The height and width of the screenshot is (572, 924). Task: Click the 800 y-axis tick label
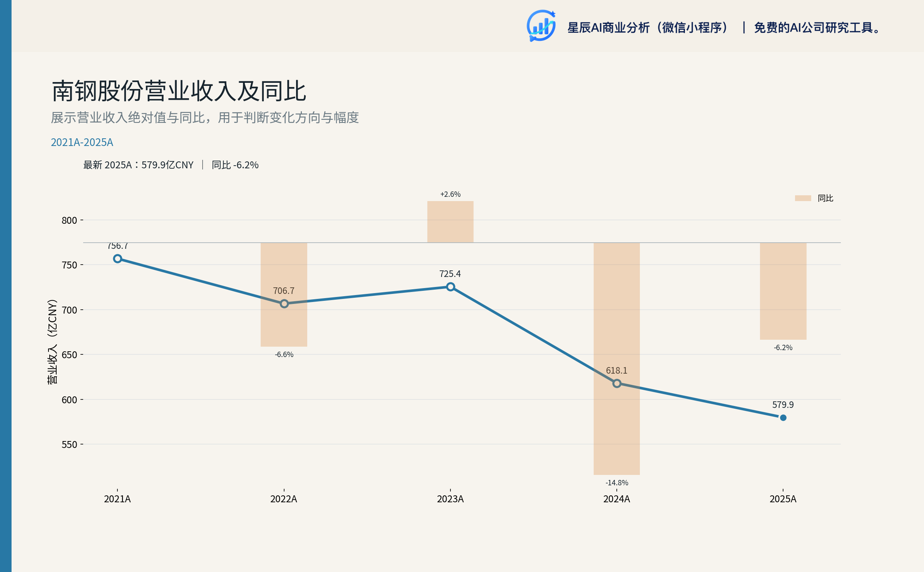(x=69, y=220)
